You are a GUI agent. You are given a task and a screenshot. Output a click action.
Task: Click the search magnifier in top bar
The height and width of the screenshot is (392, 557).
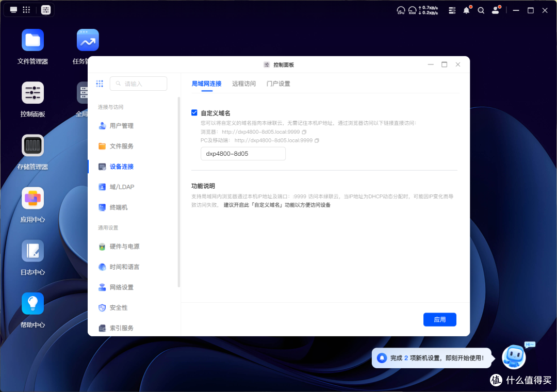pos(481,10)
